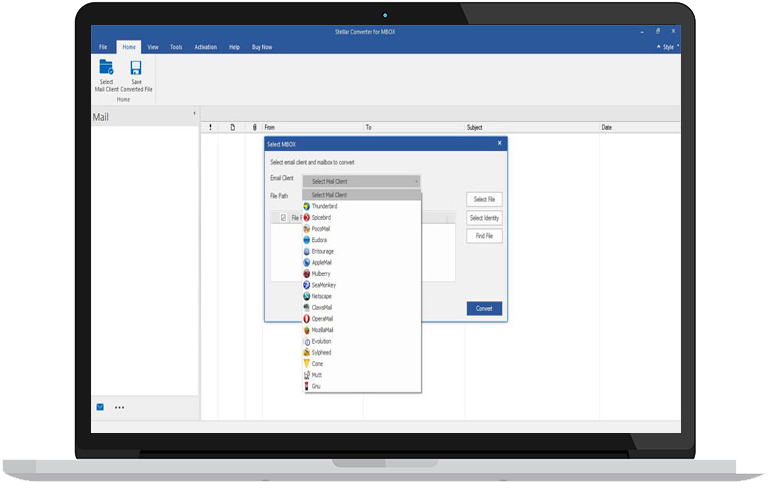Choose MozillaMail from the mail client list

[x=362, y=330]
